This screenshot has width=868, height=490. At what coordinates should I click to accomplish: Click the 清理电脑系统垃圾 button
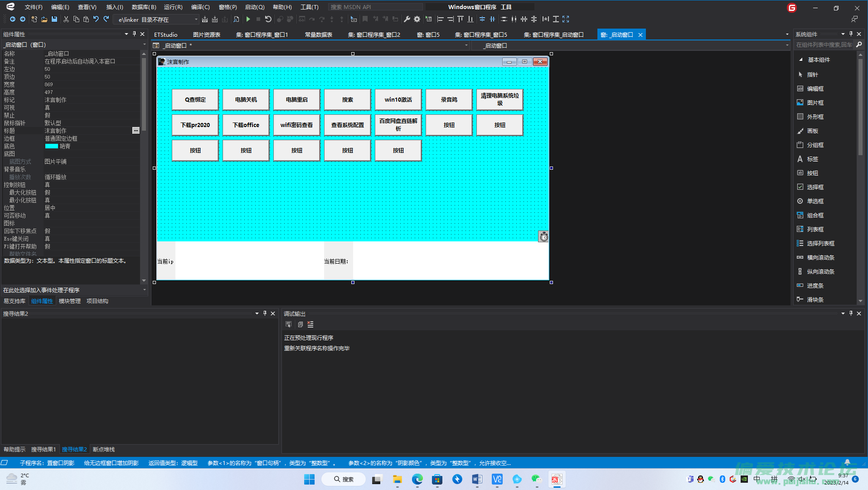point(500,99)
